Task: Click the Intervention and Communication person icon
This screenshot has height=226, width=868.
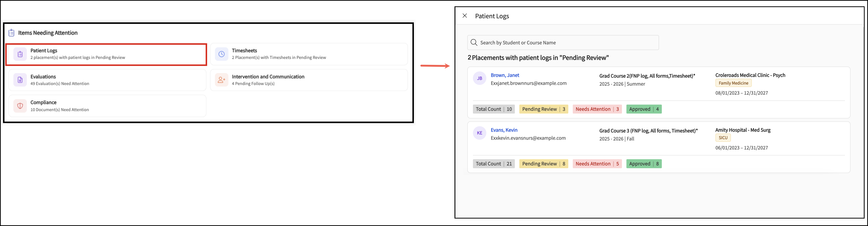Action: (221, 80)
